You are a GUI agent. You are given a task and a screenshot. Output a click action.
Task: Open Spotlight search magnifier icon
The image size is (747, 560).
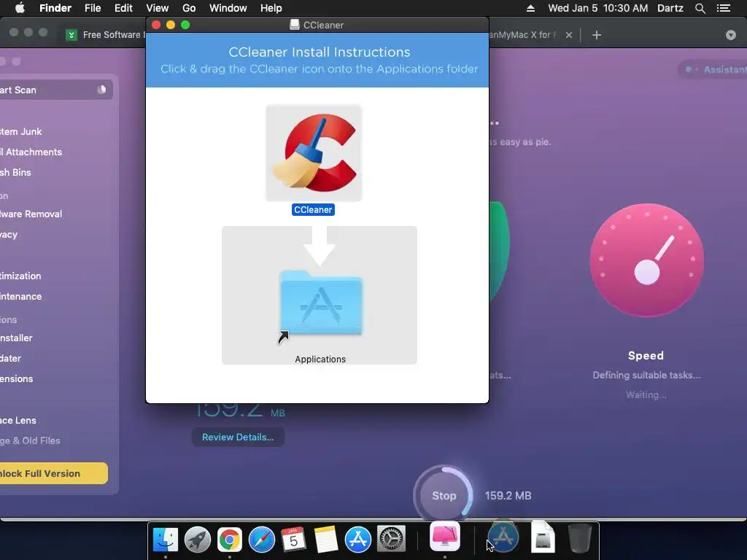coord(700,8)
